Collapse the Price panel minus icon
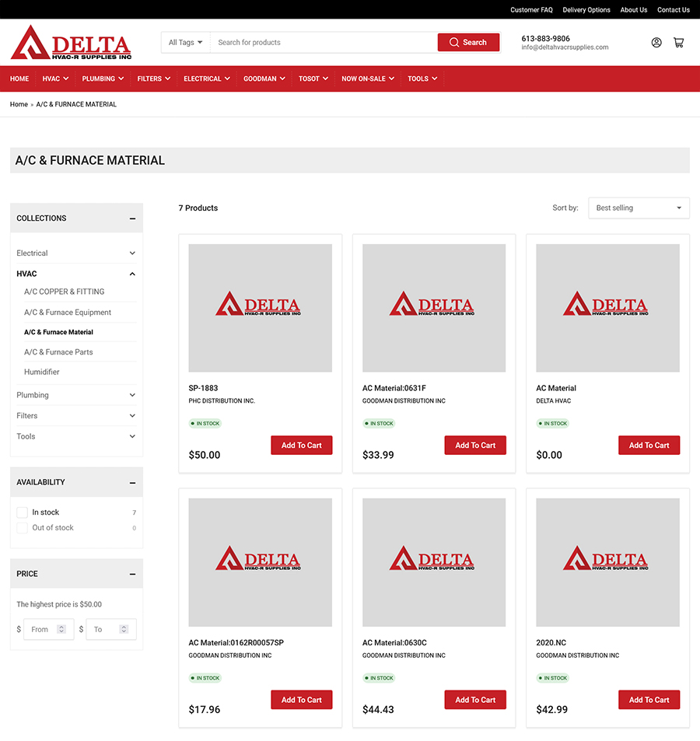 (x=132, y=574)
